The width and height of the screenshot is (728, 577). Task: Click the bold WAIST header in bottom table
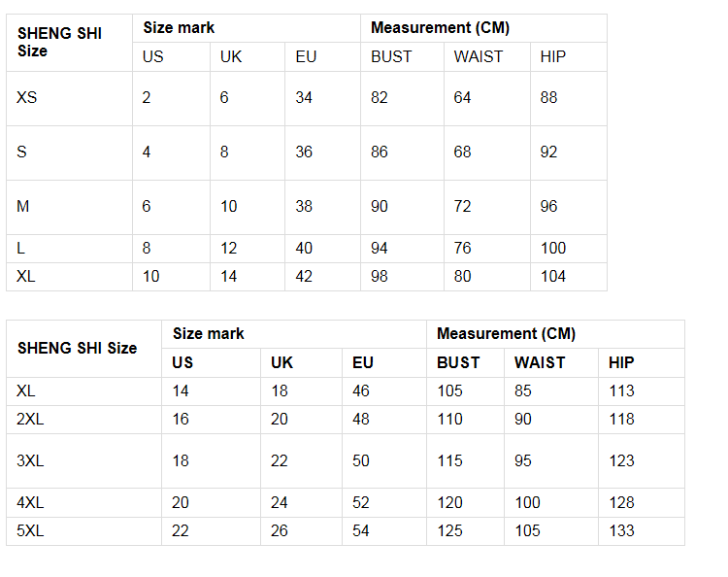(540, 363)
